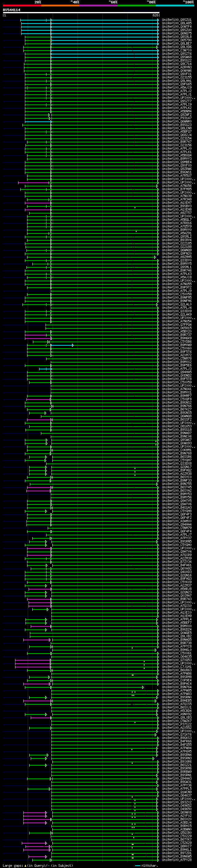The width and height of the screenshot is (197, 868).
Task: Select the UniRef100_A2RVN3 label
Action: click(176, 67)
